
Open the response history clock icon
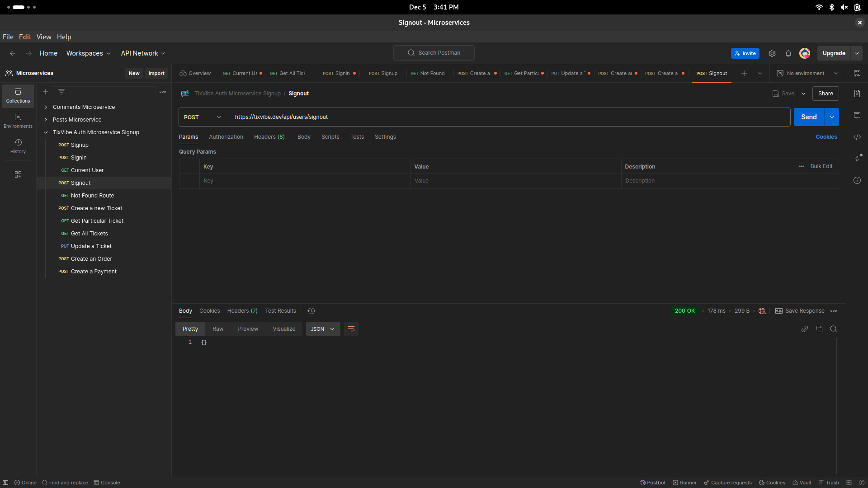pos(311,311)
